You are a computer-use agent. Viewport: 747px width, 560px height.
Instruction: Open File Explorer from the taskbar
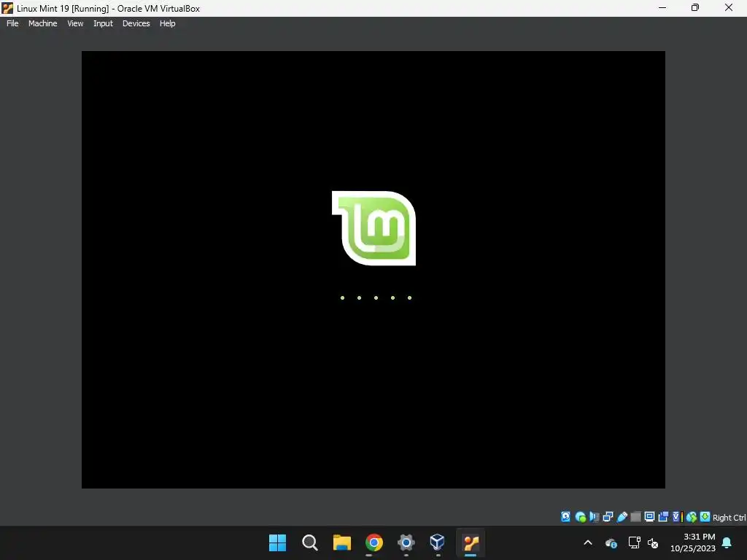pos(341,542)
